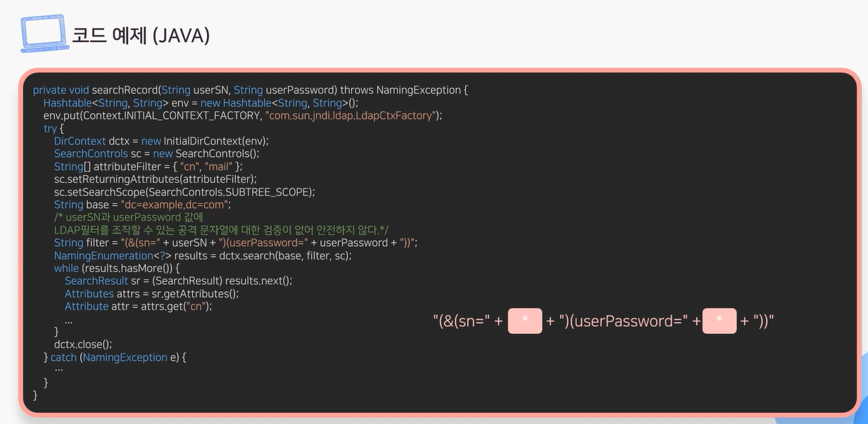Click the searchRecord method signature line
This screenshot has height=424, width=868.
pos(251,90)
